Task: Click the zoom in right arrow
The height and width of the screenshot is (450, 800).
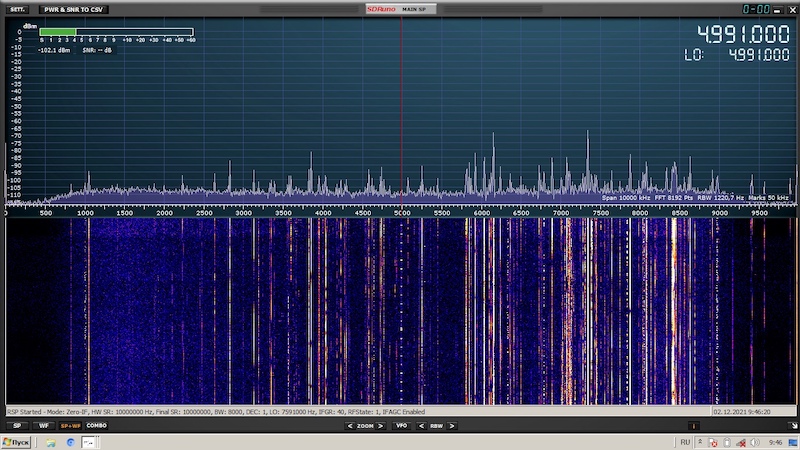Action: click(381, 425)
